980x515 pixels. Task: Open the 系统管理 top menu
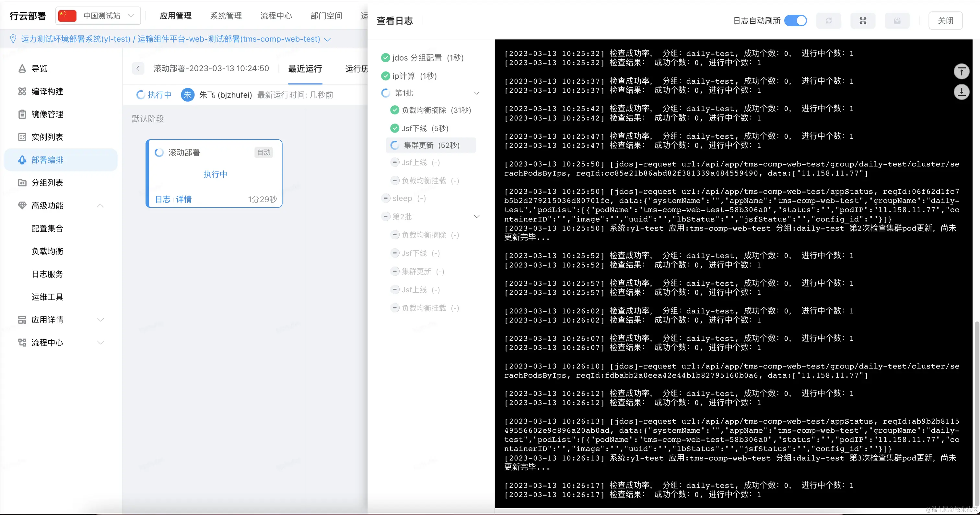point(226,16)
